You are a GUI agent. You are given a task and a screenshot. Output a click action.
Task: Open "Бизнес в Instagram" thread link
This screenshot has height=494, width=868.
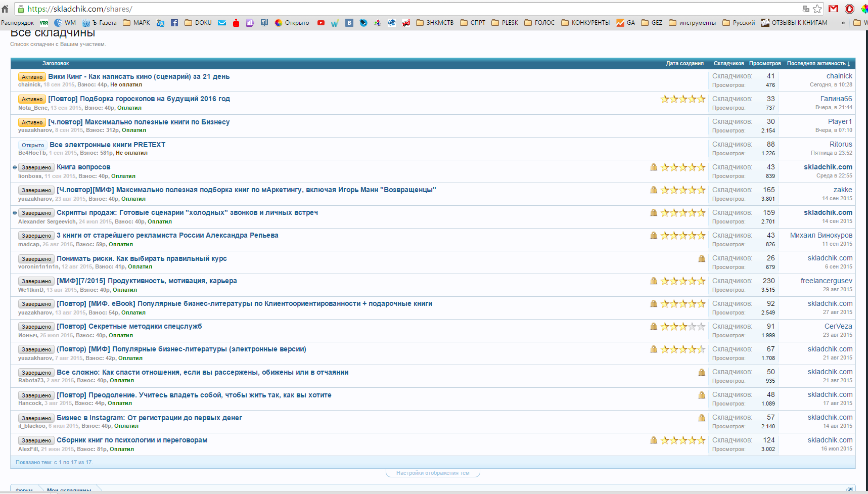pos(149,418)
